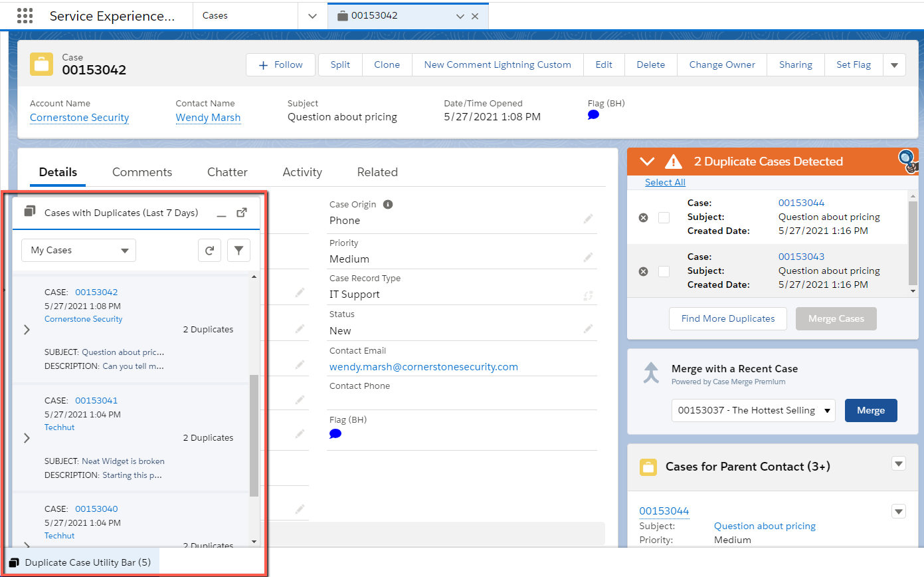Edit the Case Origin field pencil

coord(588,219)
